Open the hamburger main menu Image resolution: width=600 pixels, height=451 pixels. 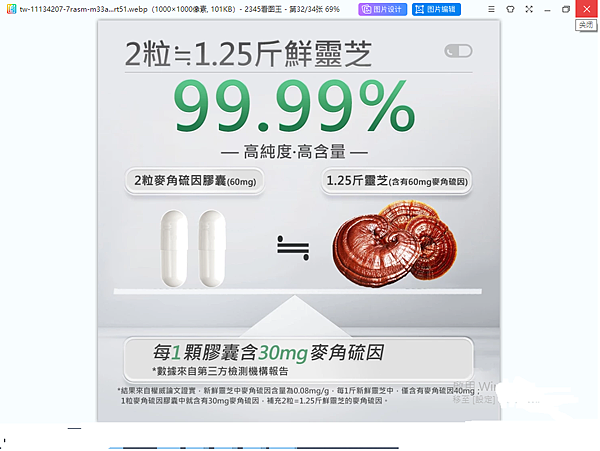(x=491, y=9)
